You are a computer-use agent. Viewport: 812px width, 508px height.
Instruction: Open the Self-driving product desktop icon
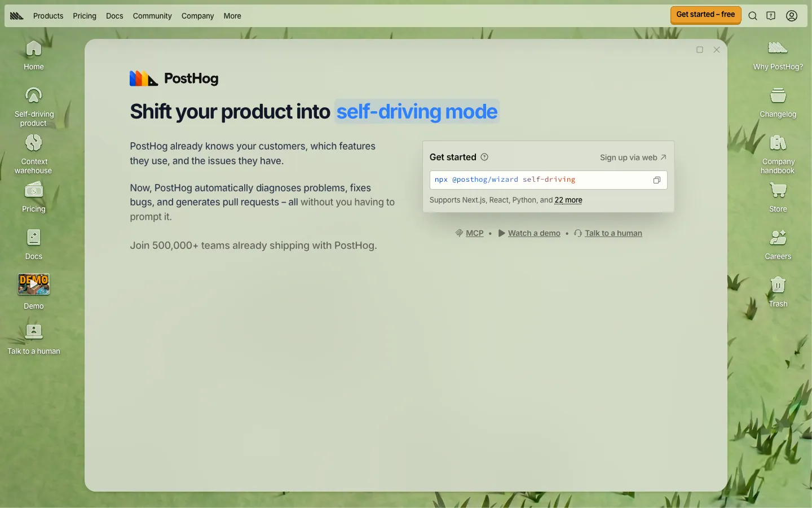coord(34,107)
